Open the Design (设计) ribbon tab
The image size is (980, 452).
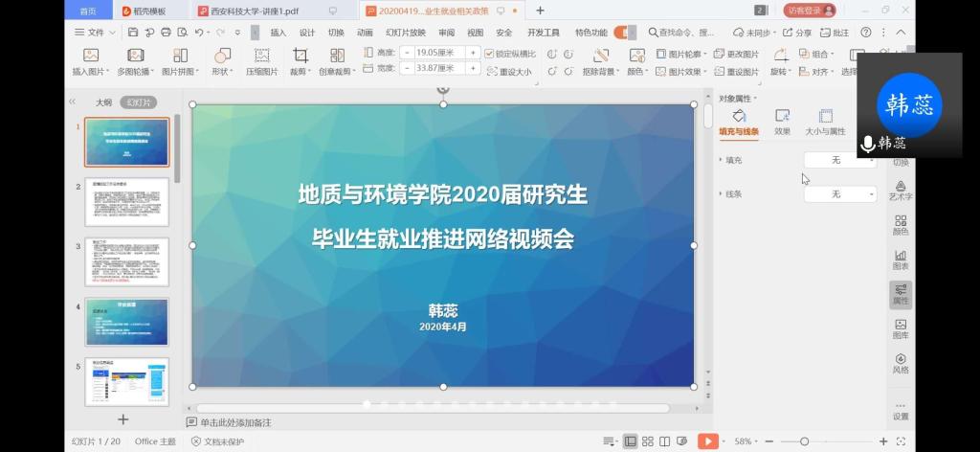[x=307, y=32]
